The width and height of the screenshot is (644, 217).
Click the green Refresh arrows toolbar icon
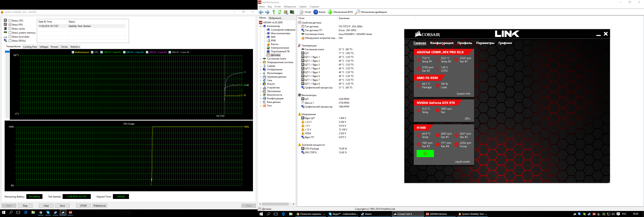tap(280, 12)
